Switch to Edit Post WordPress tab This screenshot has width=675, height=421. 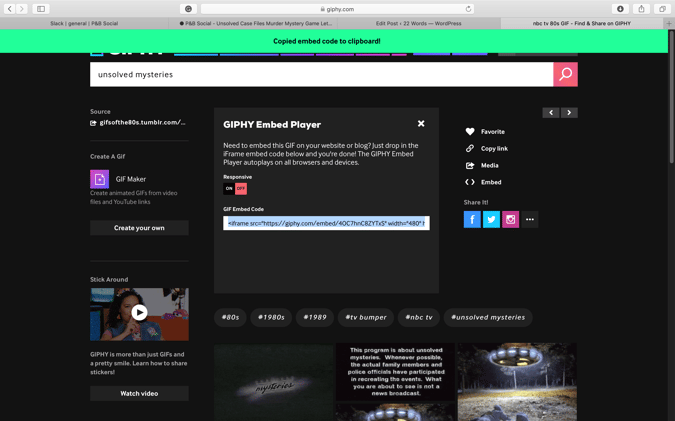(x=418, y=23)
